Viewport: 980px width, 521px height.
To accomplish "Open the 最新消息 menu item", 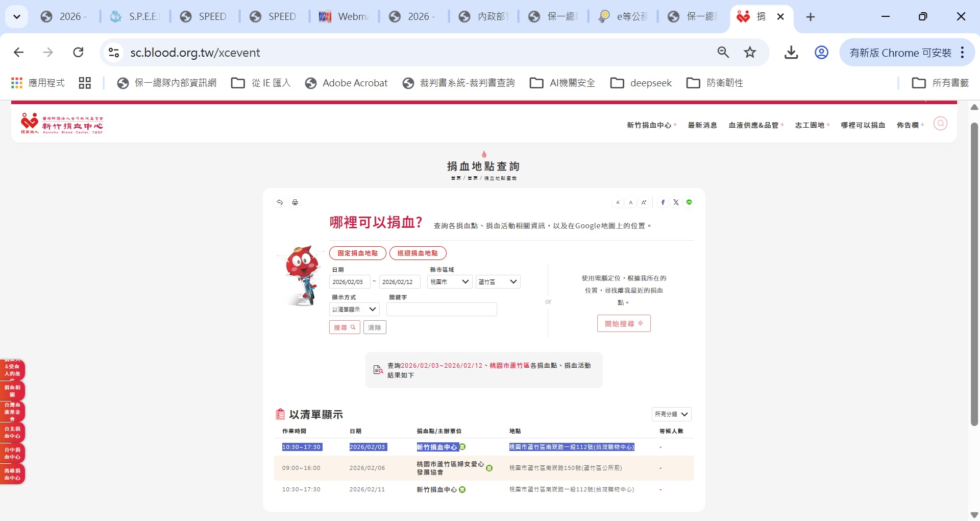I will (x=702, y=125).
